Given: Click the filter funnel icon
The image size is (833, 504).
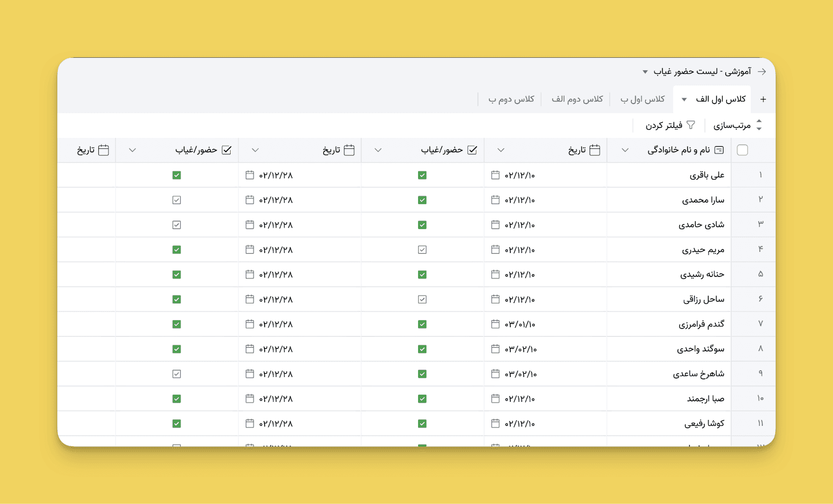Looking at the screenshot, I should 691,125.
